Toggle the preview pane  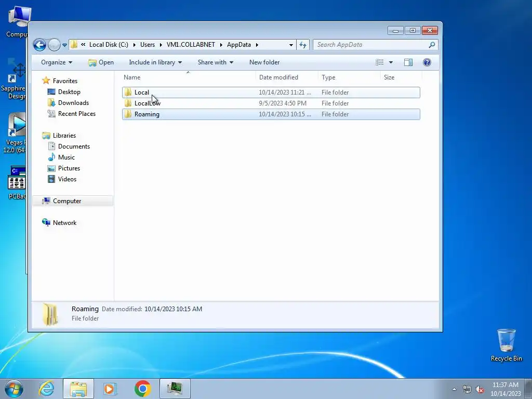click(408, 62)
